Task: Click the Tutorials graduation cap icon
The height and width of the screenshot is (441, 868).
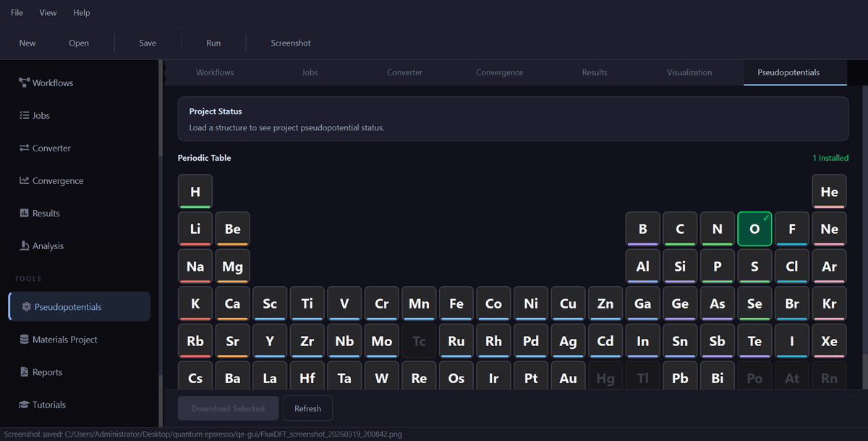Action: coord(24,405)
